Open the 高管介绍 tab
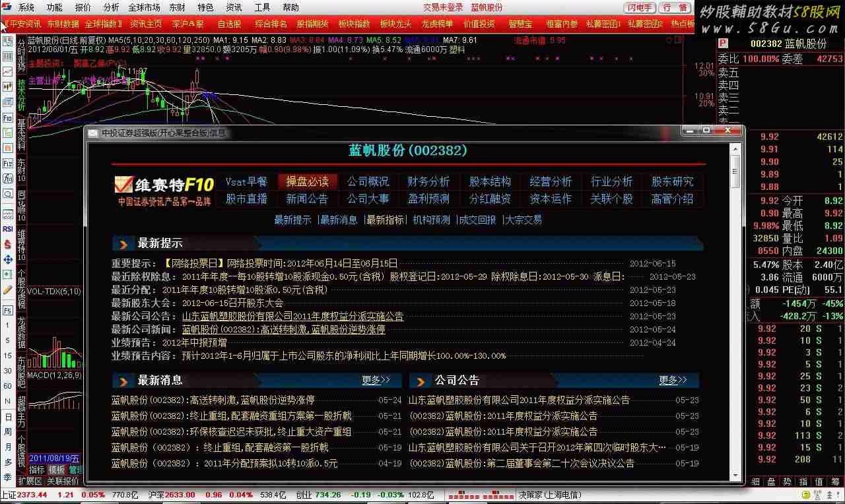Viewport: 845px width, 504px height. pyautogui.click(x=672, y=199)
